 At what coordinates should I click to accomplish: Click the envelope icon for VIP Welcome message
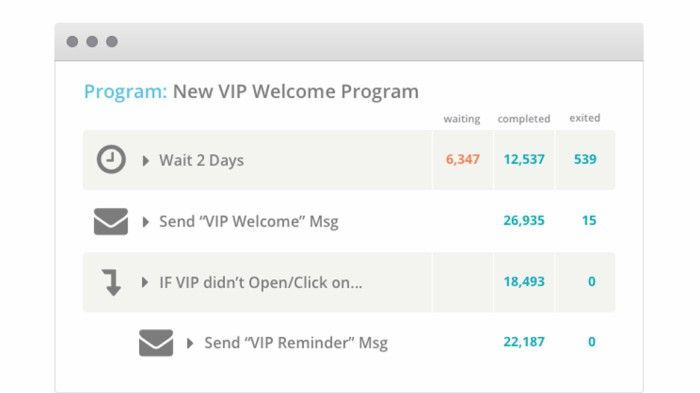(x=111, y=221)
